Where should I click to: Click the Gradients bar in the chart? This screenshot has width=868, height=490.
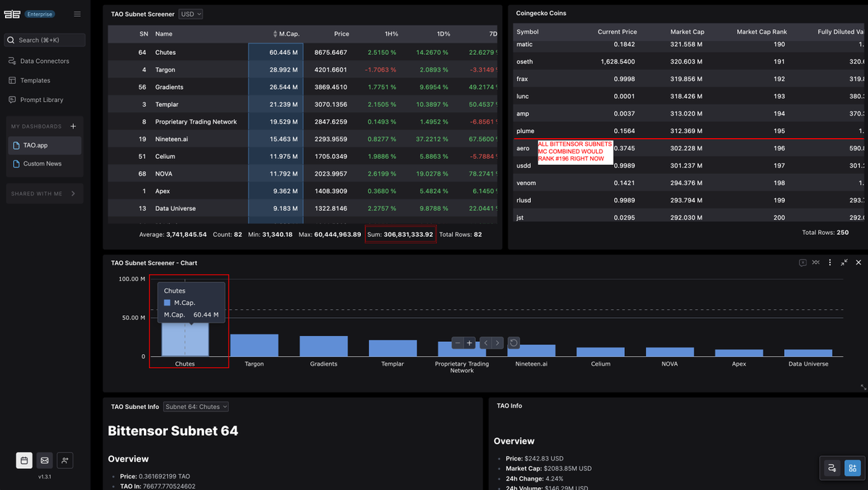point(323,346)
